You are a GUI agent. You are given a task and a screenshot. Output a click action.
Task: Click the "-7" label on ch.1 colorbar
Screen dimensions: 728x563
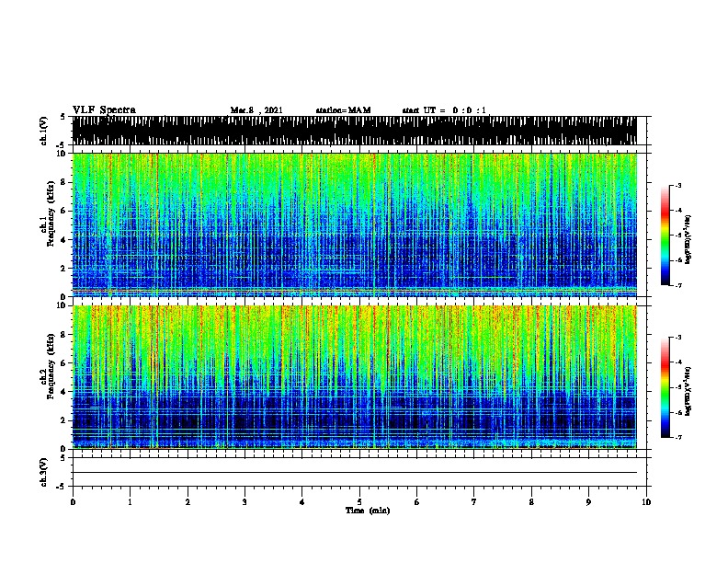coord(677,285)
